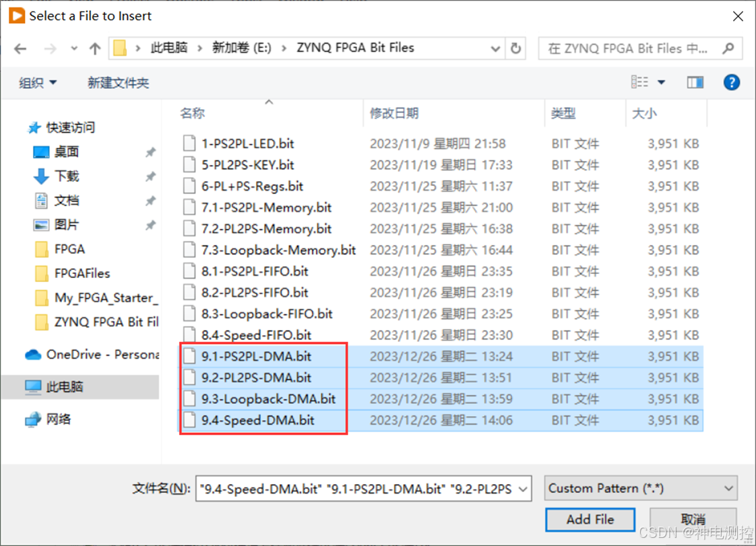This screenshot has height=546, width=756.
Task: Click the pin icon next to 桌面
Action: pos(150,152)
